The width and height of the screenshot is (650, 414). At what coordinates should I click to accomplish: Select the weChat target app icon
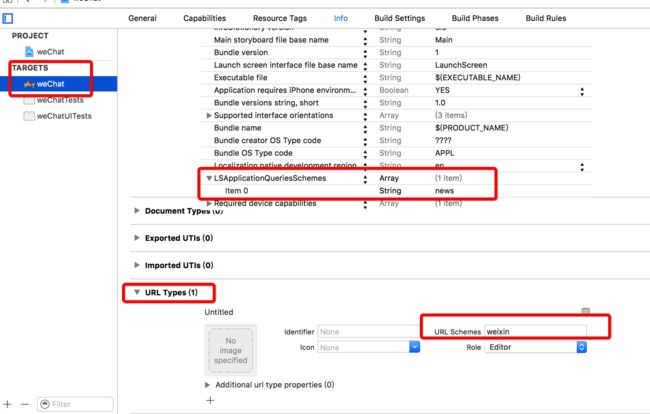[29, 84]
